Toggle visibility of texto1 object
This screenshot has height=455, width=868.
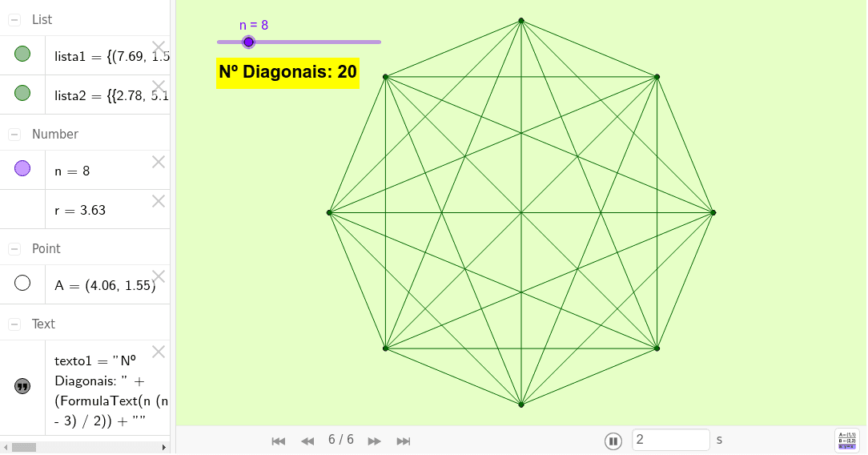point(22,386)
